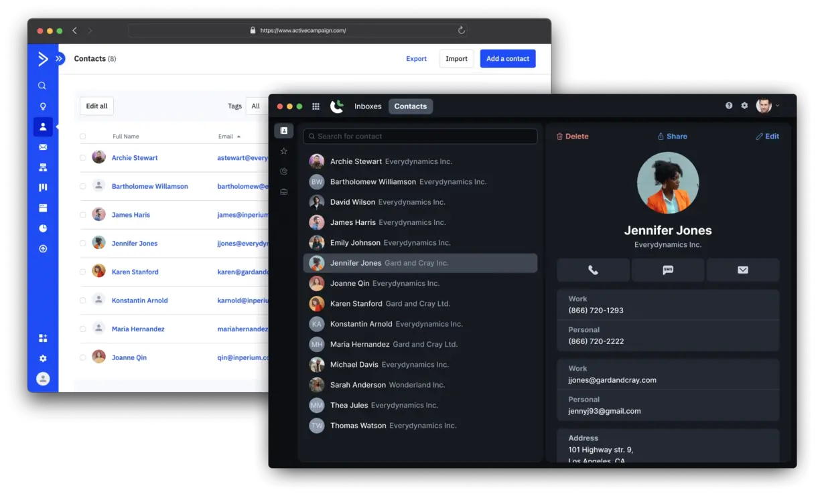Switch to the Inboxes tab
This screenshot has height=504, width=824.
(368, 106)
